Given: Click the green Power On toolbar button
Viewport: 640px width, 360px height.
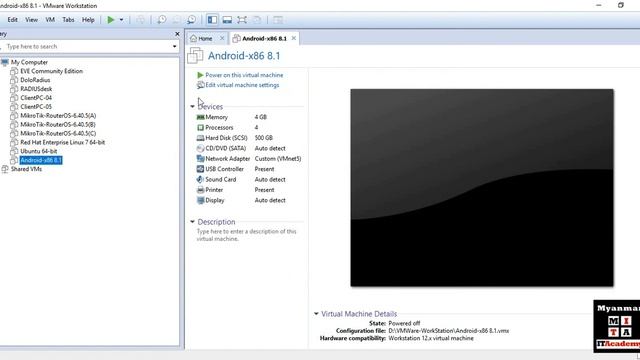Looking at the screenshot, I should pos(111,20).
